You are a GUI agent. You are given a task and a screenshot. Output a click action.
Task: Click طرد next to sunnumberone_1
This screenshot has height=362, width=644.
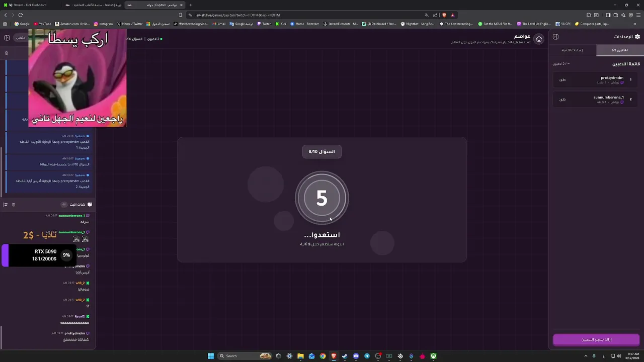[x=562, y=99]
